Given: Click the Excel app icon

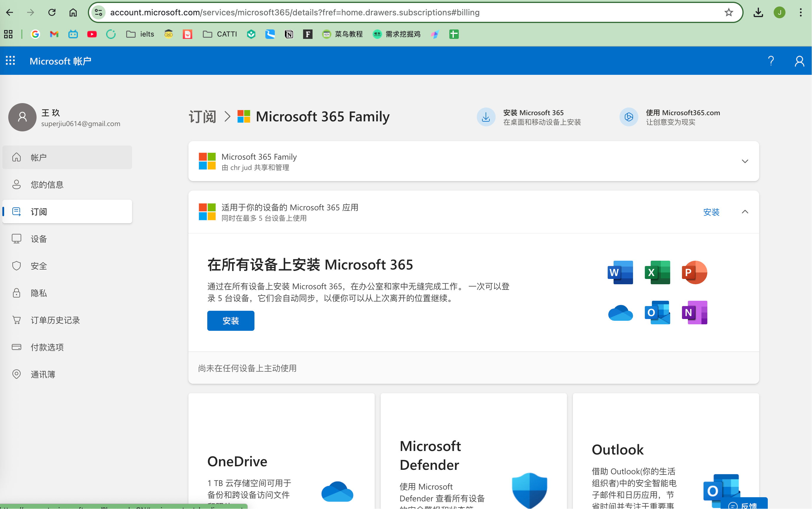Looking at the screenshot, I should (657, 272).
